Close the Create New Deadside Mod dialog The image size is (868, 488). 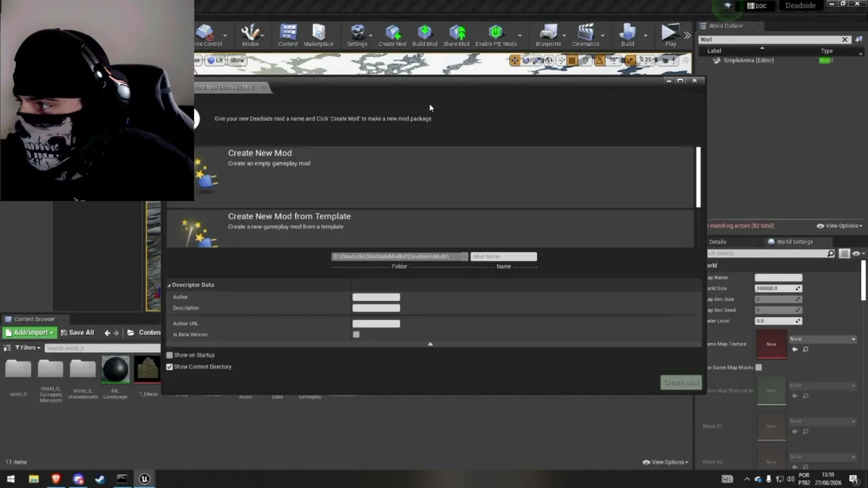click(x=694, y=81)
